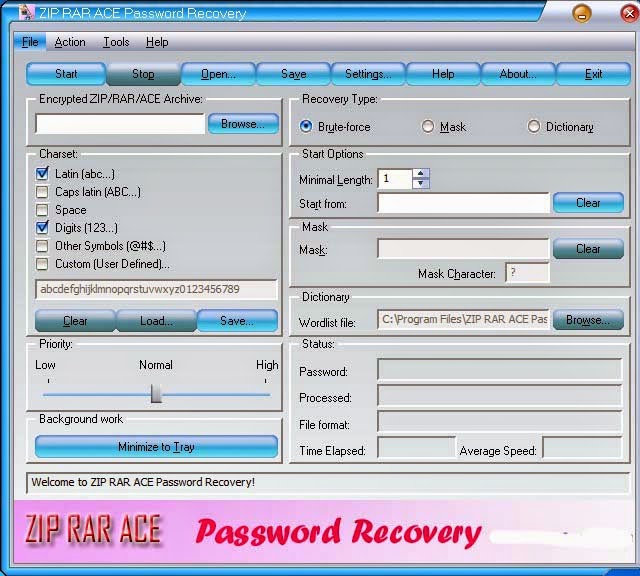Minimize window with the orange title button
This screenshot has width=640, height=576.
point(582,13)
